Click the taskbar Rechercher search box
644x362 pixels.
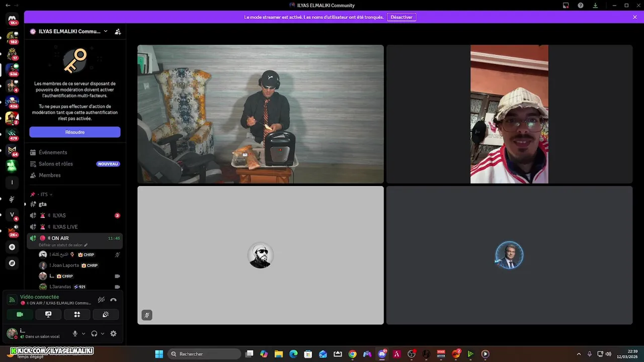204,354
